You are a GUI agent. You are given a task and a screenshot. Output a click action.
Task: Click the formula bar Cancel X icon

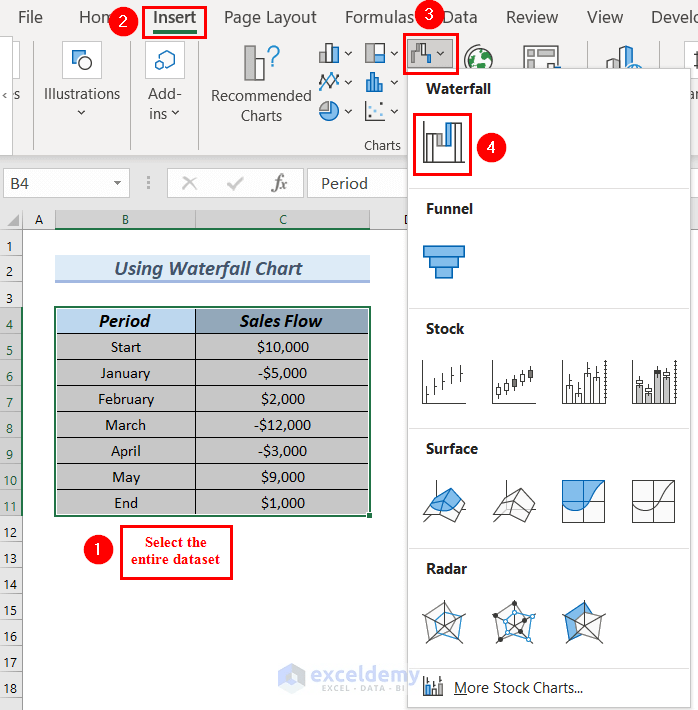(x=189, y=183)
